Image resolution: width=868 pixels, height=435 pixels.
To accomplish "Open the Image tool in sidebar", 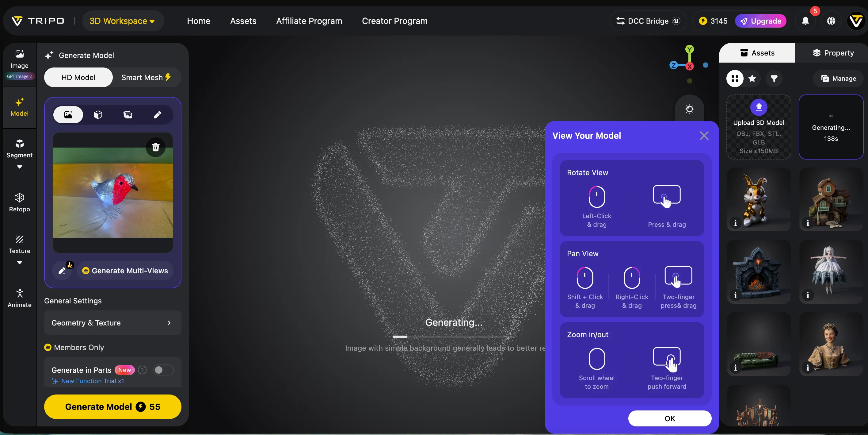I will 20,59.
